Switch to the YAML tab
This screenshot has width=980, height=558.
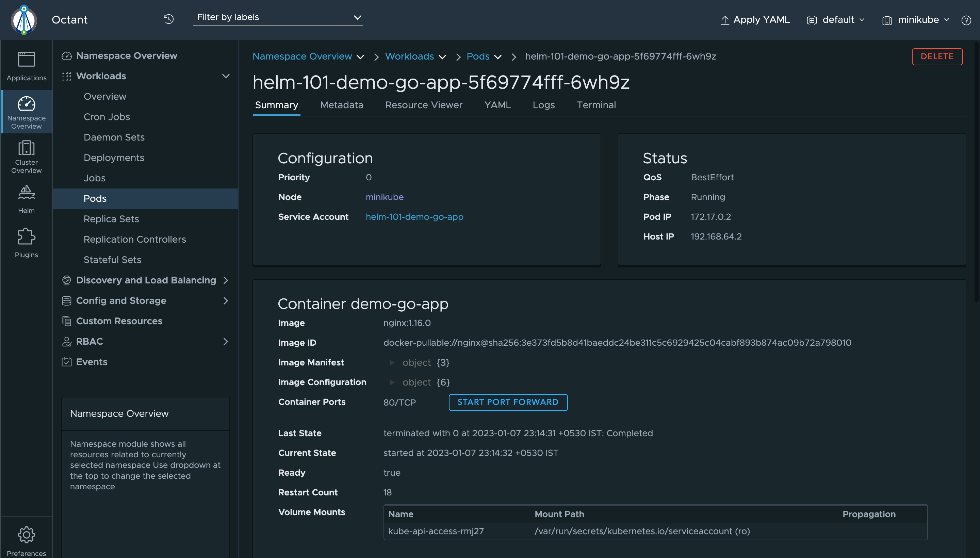coord(497,105)
